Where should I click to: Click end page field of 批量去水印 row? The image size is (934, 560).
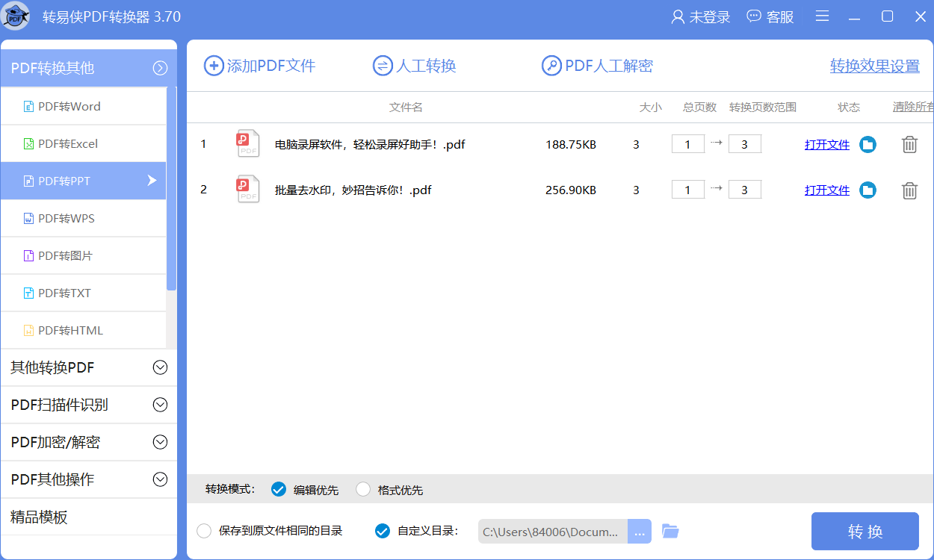click(745, 190)
